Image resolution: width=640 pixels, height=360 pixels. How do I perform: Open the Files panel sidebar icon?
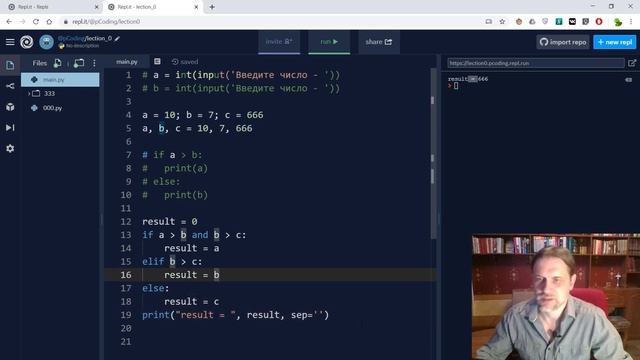coord(10,65)
